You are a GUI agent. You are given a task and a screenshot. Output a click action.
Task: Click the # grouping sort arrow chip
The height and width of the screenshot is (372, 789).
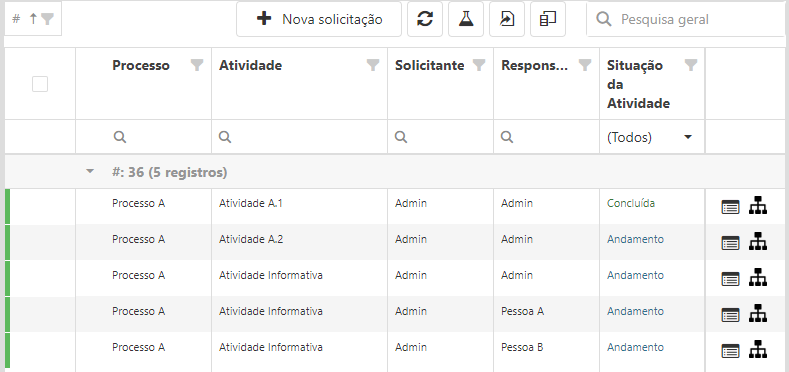click(33, 19)
